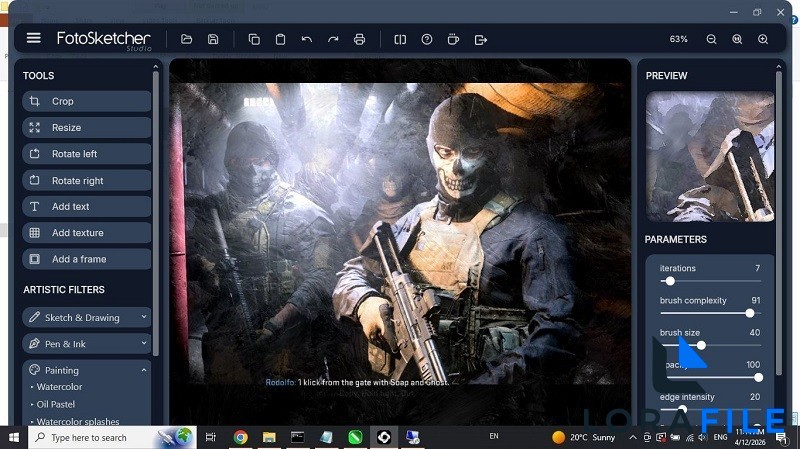800x449 pixels.
Task: Adjust the iterations slider
Action: (x=670, y=281)
